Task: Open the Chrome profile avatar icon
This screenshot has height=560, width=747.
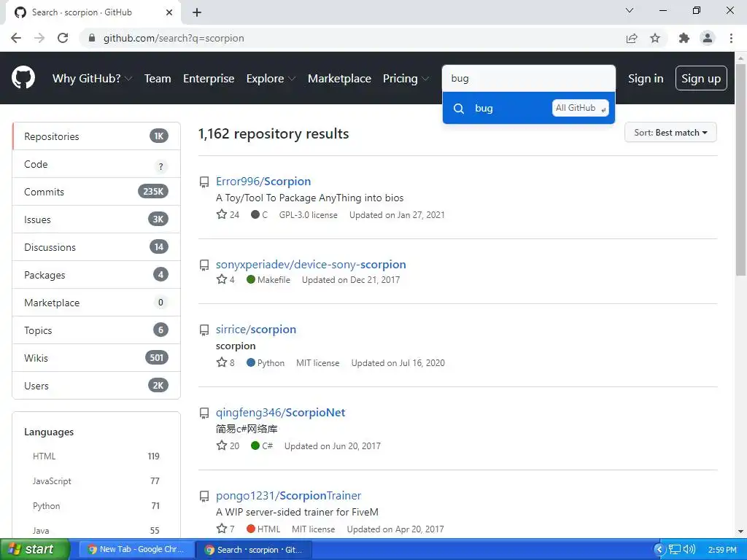Action: (708, 38)
